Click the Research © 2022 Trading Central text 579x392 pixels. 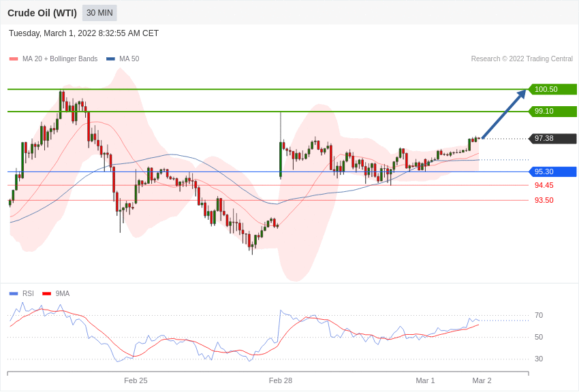coord(522,59)
